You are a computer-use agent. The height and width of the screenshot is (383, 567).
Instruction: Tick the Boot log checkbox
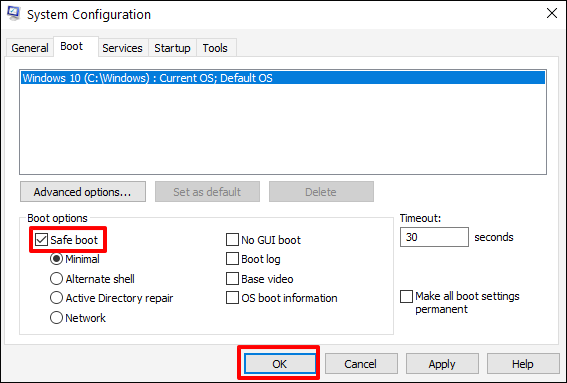click(x=232, y=259)
